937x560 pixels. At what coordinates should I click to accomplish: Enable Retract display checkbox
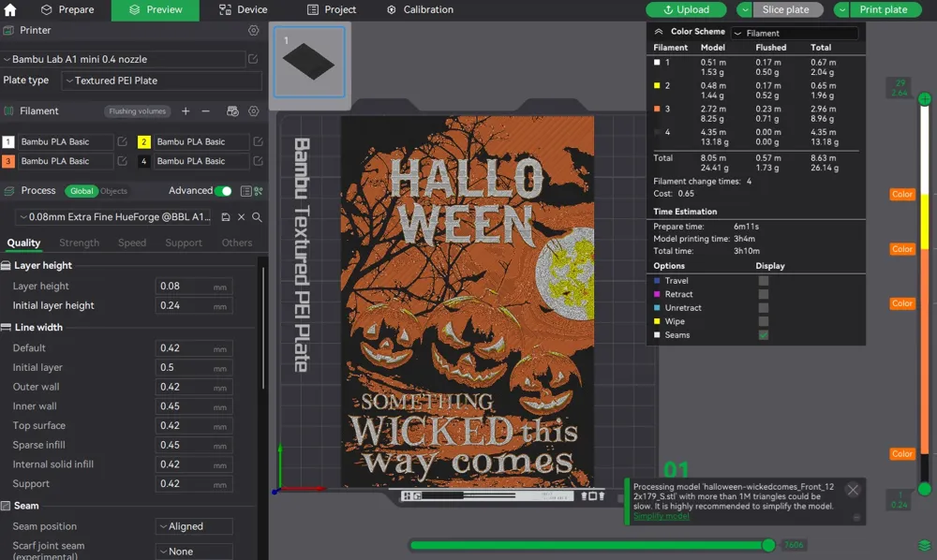(763, 294)
